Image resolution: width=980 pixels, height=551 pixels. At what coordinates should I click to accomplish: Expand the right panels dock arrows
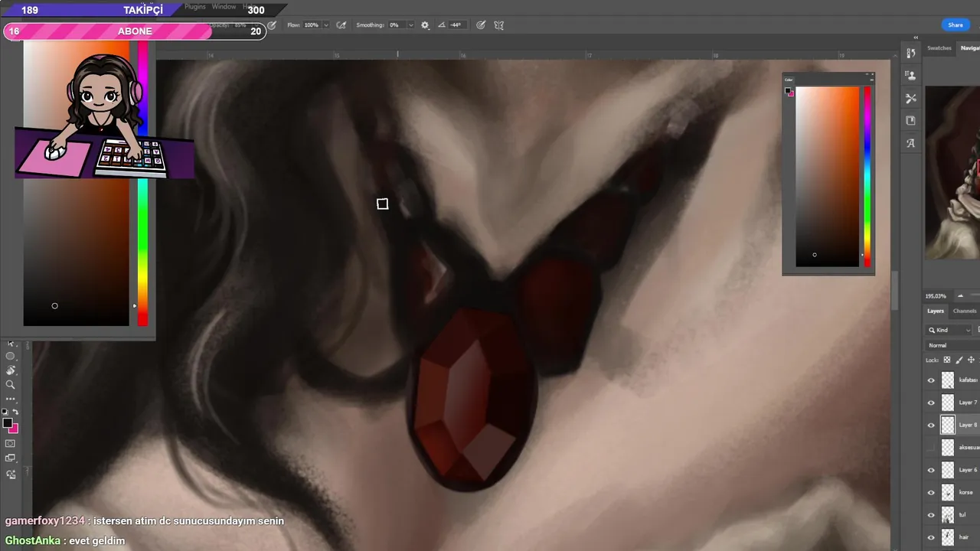(x=916, y=37)
